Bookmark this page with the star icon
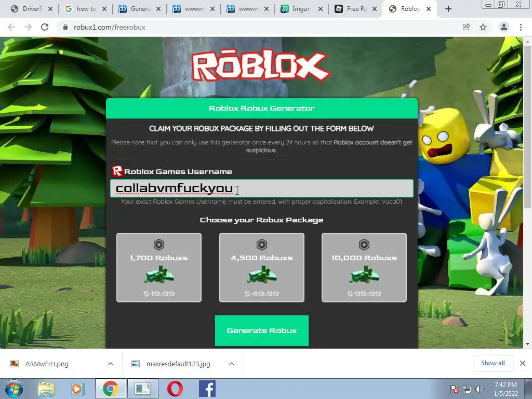This screenshot has width=532, height=399. (x=483, y=27)
